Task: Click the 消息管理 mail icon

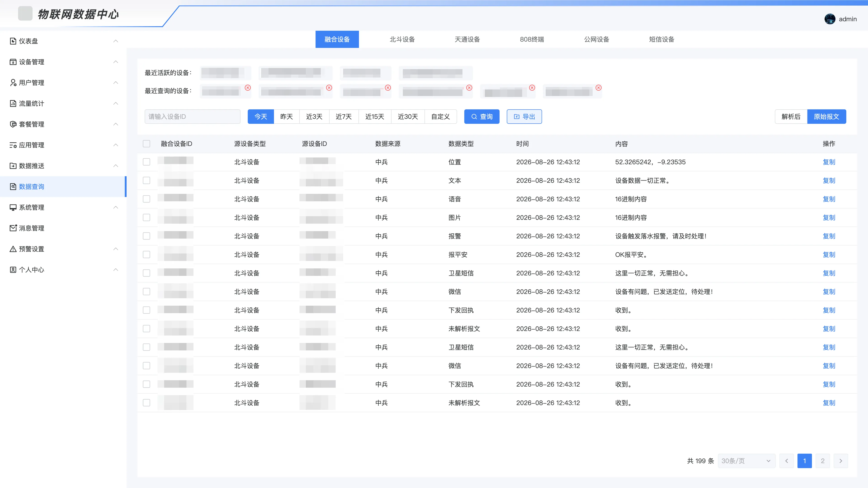Action: point(13,228)
